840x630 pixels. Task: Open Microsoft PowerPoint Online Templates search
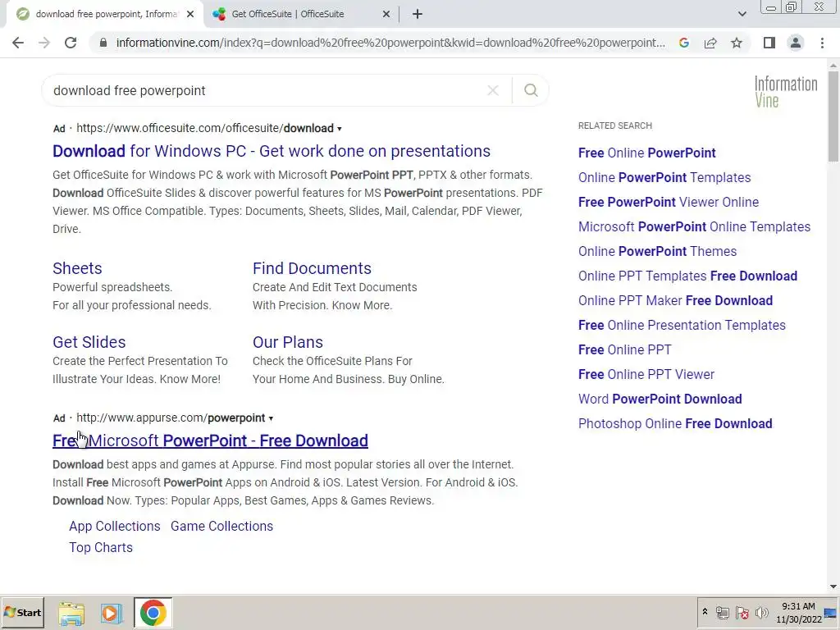(694, 226)
